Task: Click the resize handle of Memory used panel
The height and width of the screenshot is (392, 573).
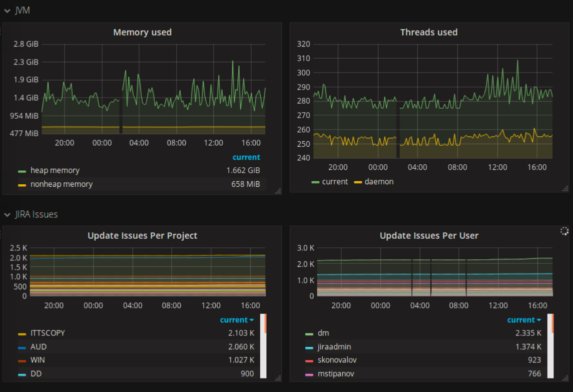Action: coord(278,190)
